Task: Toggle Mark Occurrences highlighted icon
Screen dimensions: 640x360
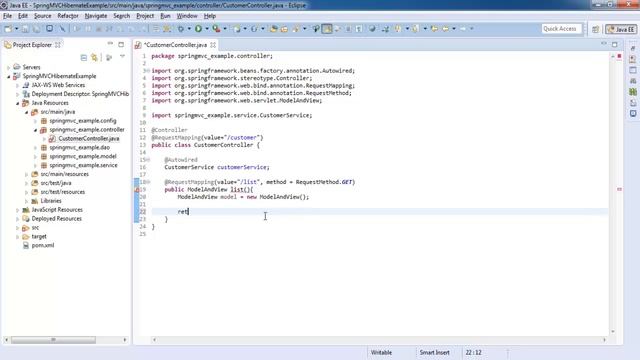Action: (327, 29)
